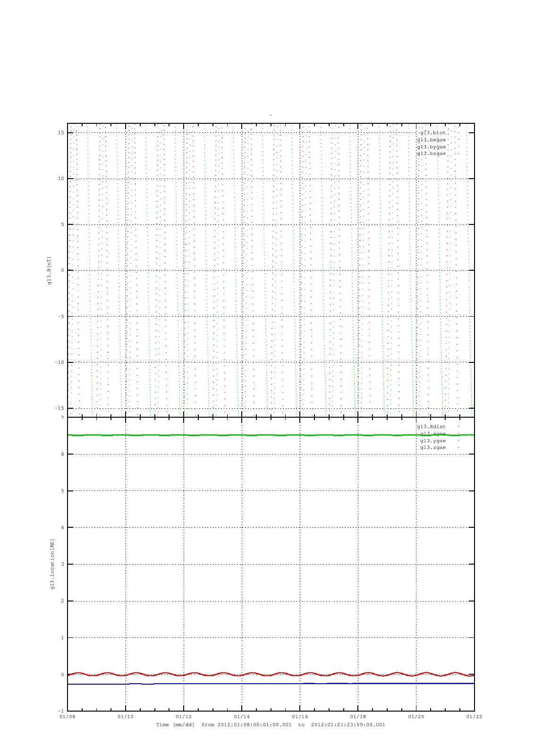Click the g13.Rdist legend entry
534x756 pixels.
[431, 427]
